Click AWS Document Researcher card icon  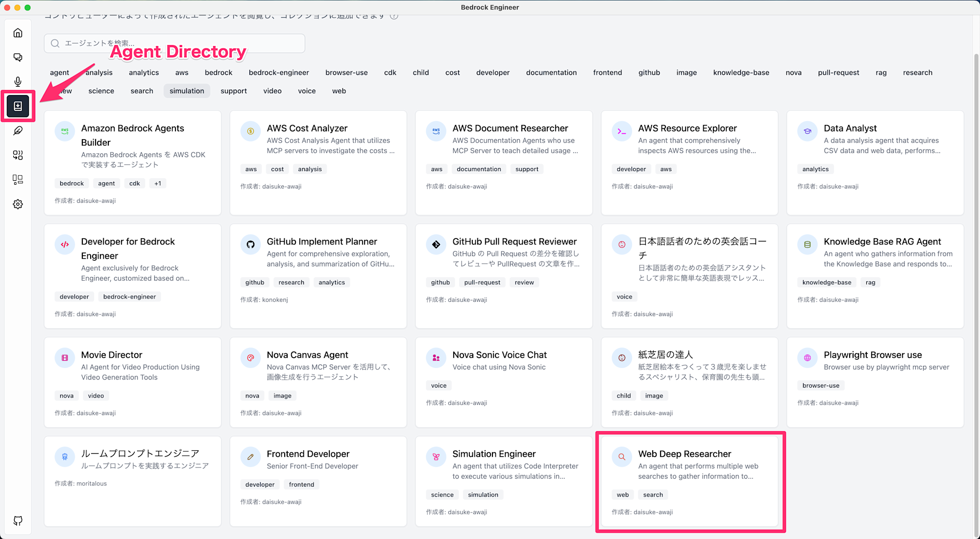436,131
